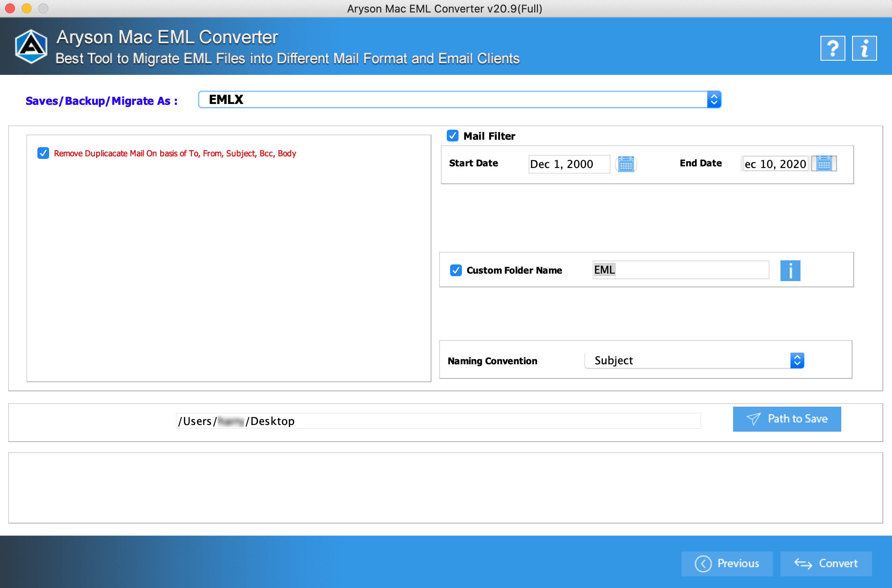Click the Path to Save button
The height and width of the screenshot is (588, 892).
(787, 419)
